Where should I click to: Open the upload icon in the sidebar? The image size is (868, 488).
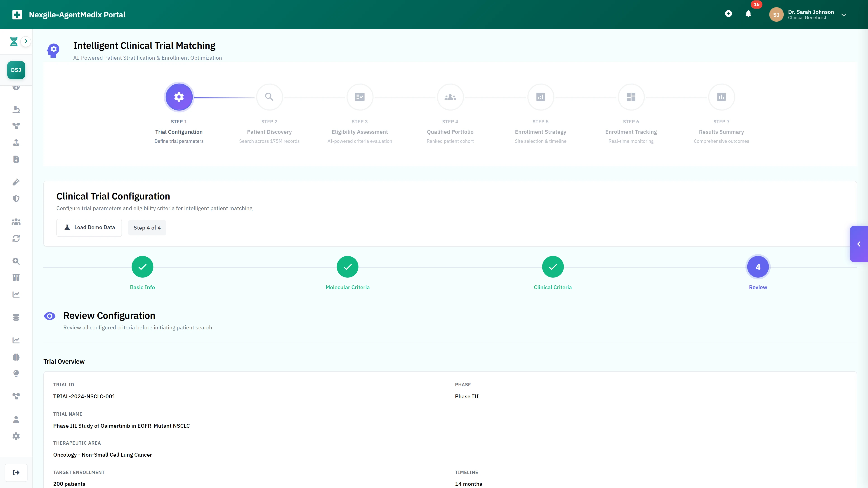tap(16, 143)
